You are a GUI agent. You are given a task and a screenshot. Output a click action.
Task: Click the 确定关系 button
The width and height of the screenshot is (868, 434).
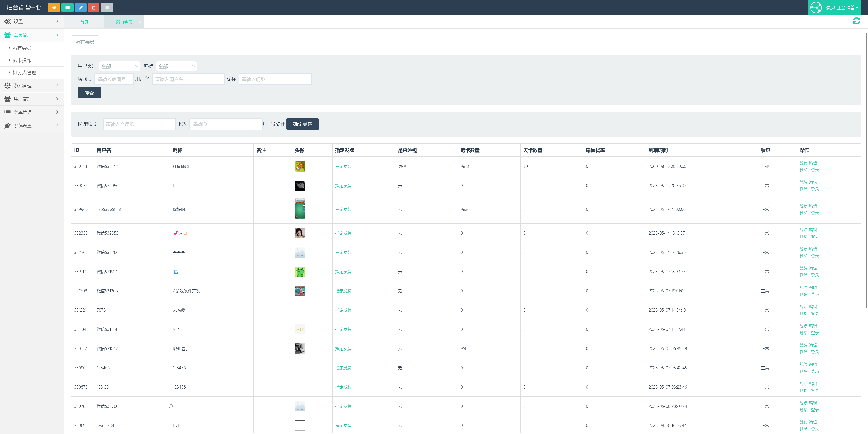[x=302, y=124]
